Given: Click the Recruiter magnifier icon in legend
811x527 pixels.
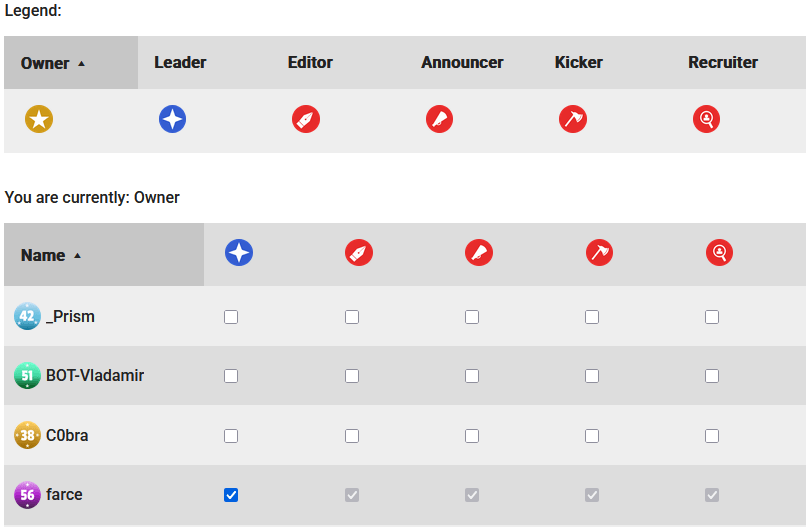Looking at the screenshot, I should click(706, 120).
